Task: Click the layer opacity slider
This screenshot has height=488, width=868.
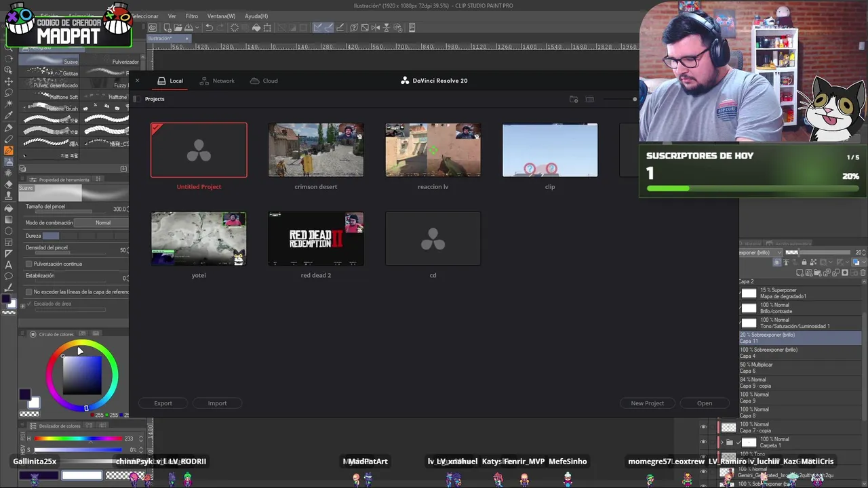Action: click(818, 252)
